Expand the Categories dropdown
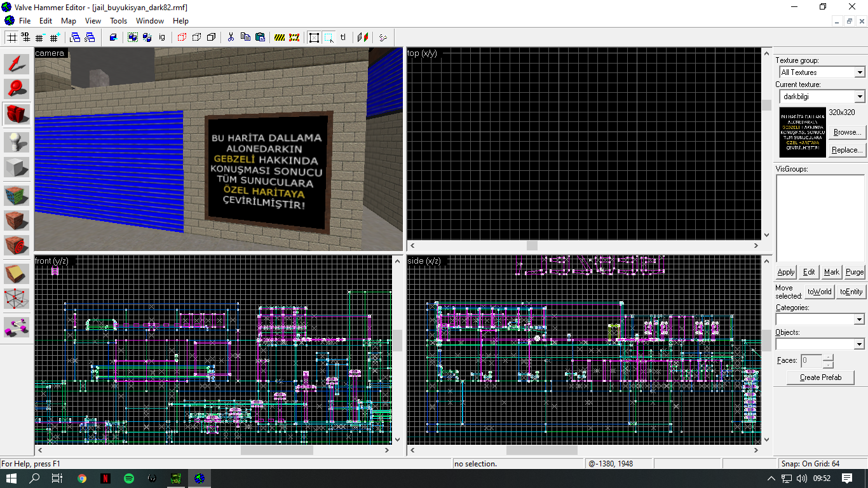 (859, 319)
